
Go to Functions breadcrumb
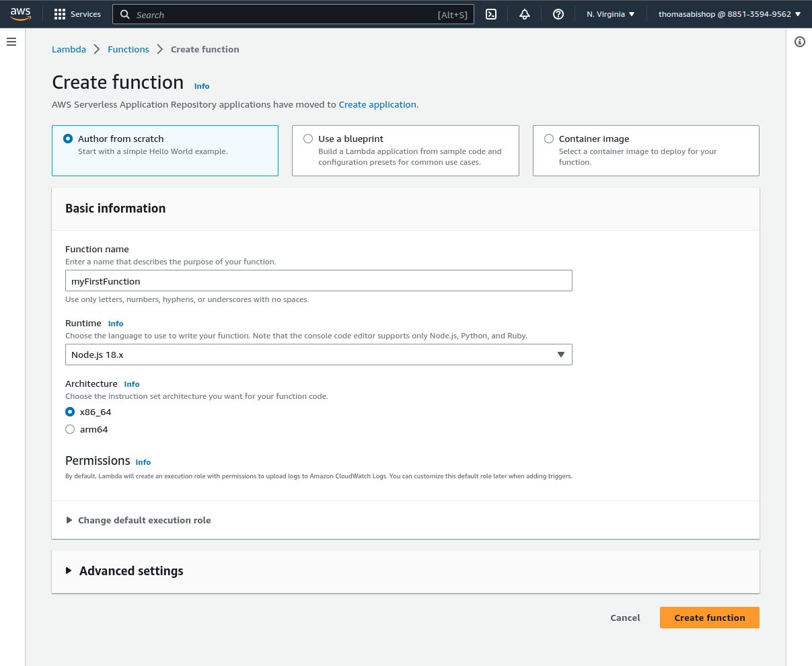(x=128, y=49)
